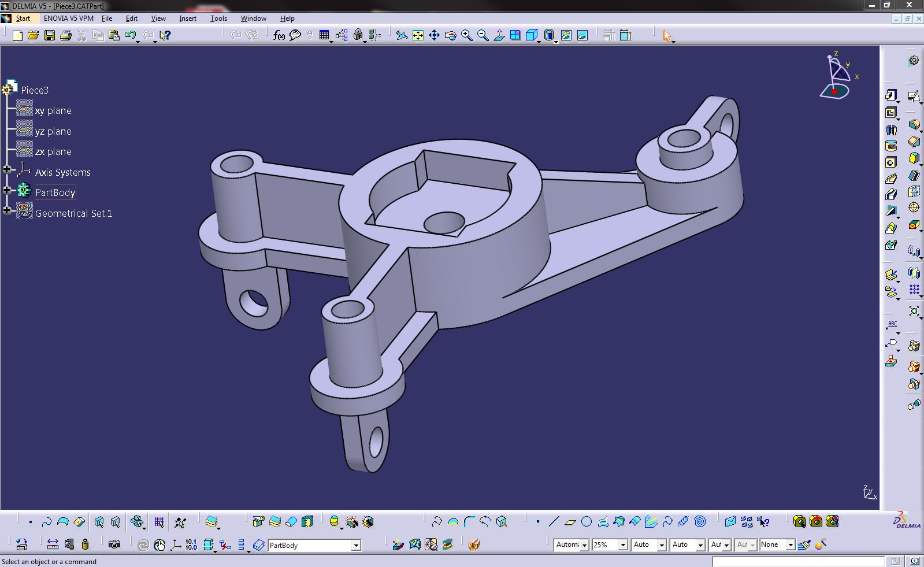
Task: Click the Painter brush icon
Action: point(804,544)
